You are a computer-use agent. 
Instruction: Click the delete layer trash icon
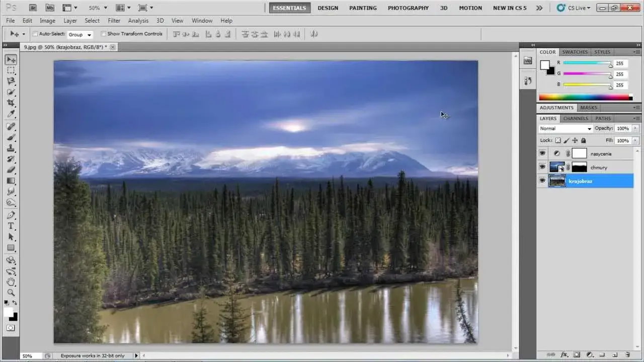[627, 354]
